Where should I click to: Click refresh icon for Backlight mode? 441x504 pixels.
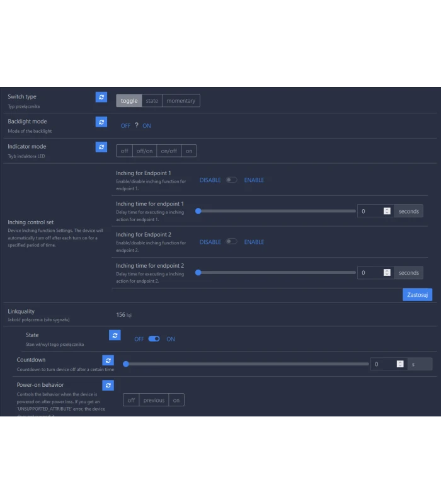coord(101,122)
